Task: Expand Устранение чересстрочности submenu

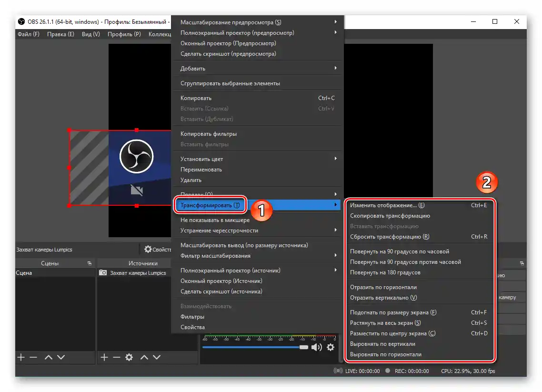Action: tap(258, 231)
